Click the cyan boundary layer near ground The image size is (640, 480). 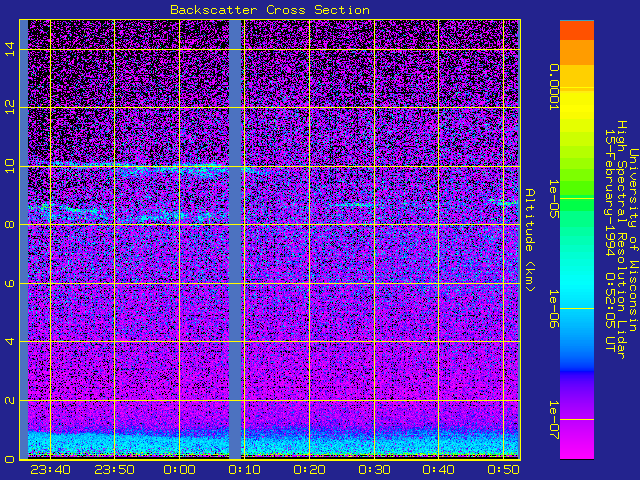pos(273,443)
